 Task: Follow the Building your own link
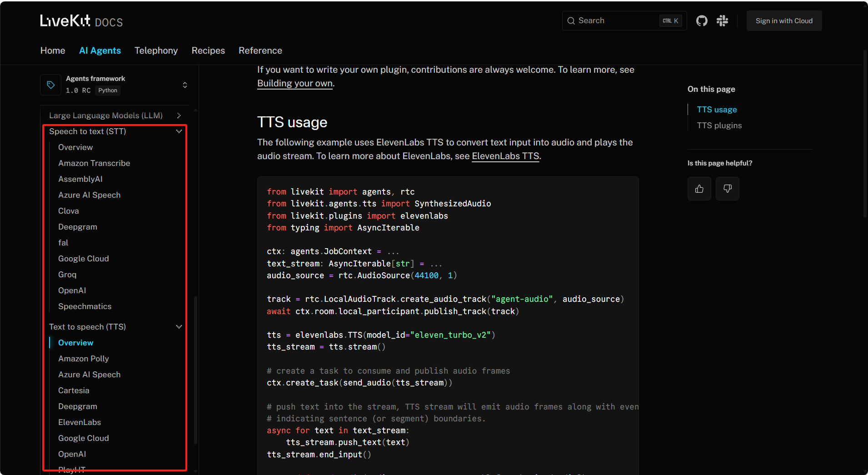point(295,83)
